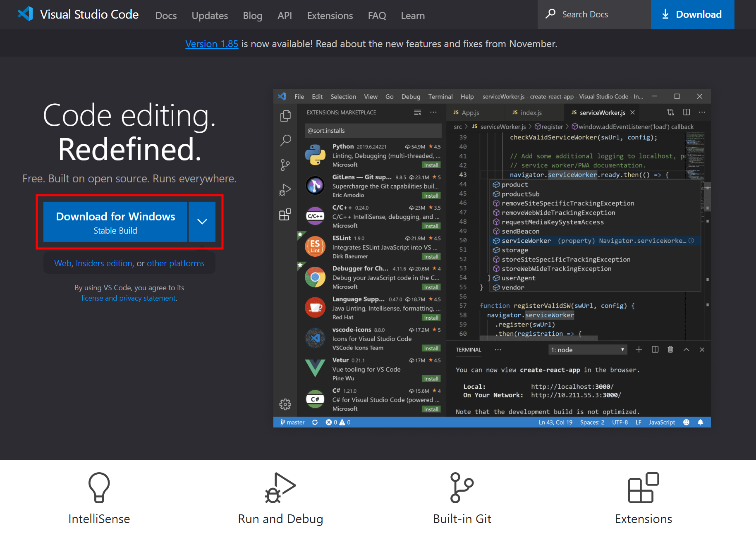Click the kill terminal trash icon

tap(670, 350)
